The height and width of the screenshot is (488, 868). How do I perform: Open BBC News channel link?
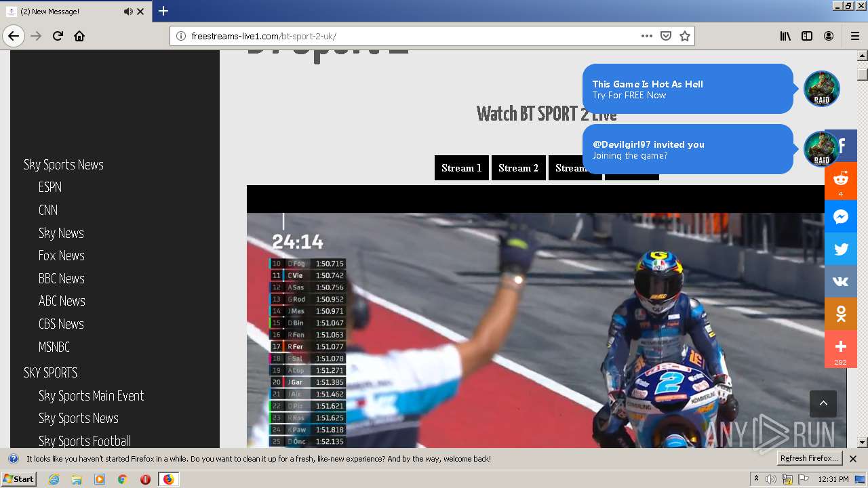coord(62,279)
